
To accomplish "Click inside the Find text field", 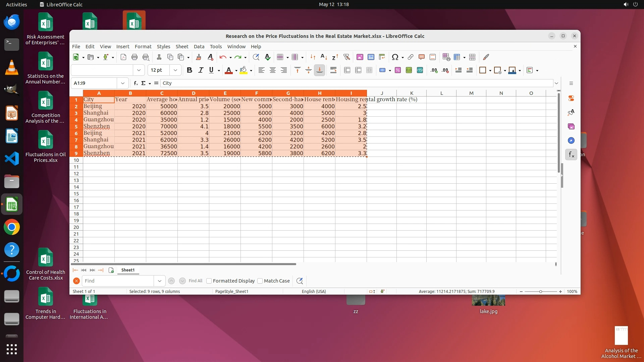I will [118, 281].
